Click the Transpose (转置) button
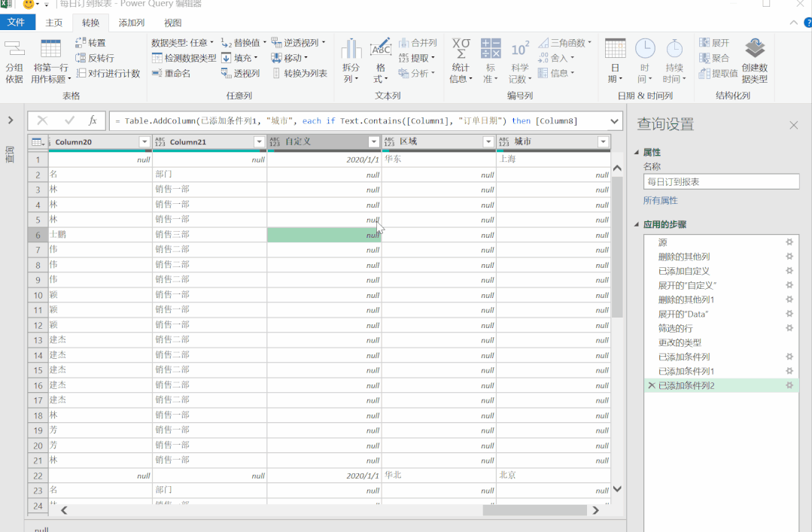 point(90,42)
